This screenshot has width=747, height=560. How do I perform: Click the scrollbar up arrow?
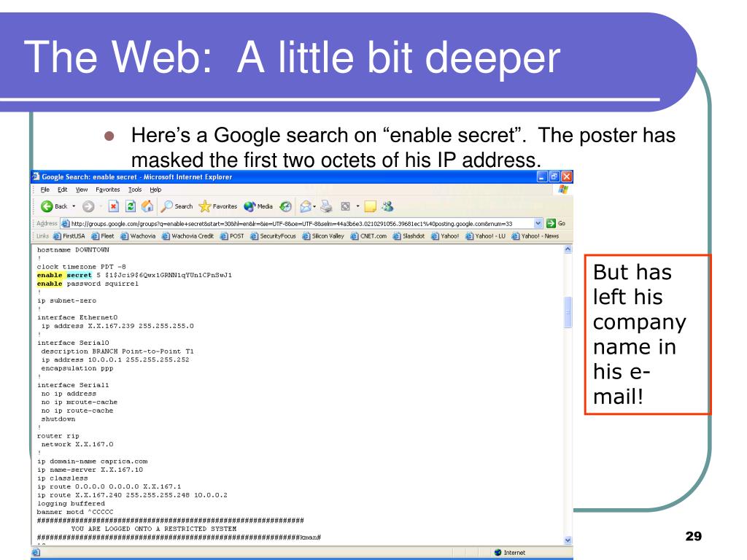(568, 249)
